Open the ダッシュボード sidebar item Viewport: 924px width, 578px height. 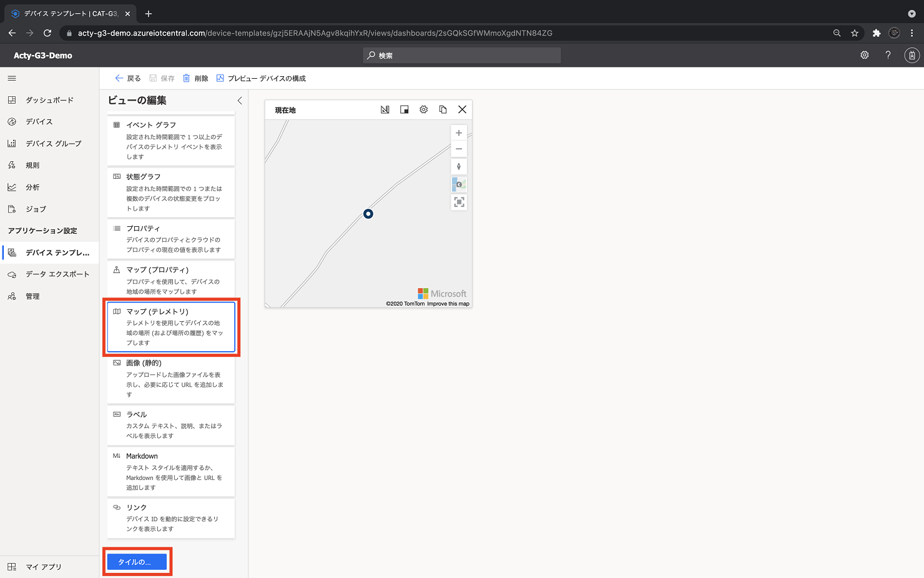point(49,100)
